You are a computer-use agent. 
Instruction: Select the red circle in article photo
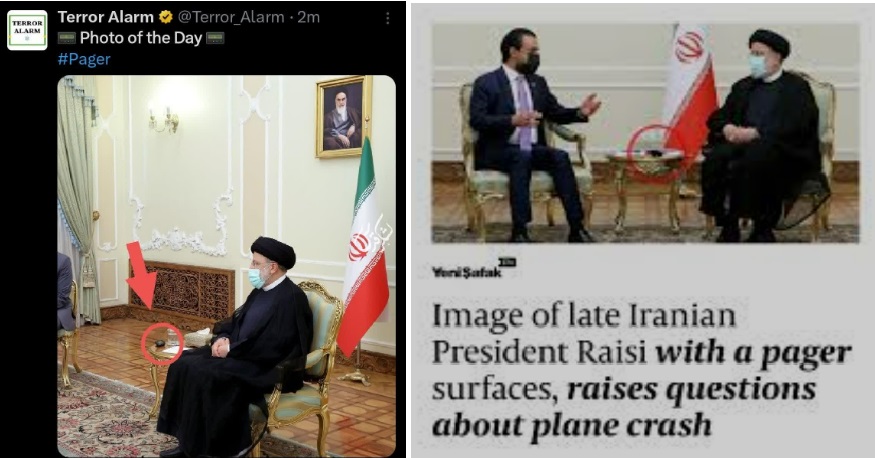(x=651, y=153)
